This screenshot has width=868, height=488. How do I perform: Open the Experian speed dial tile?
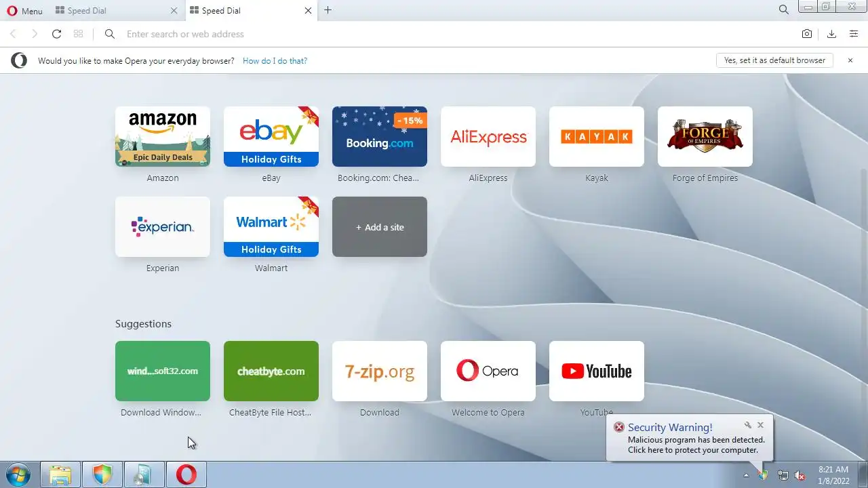(163, 226)
